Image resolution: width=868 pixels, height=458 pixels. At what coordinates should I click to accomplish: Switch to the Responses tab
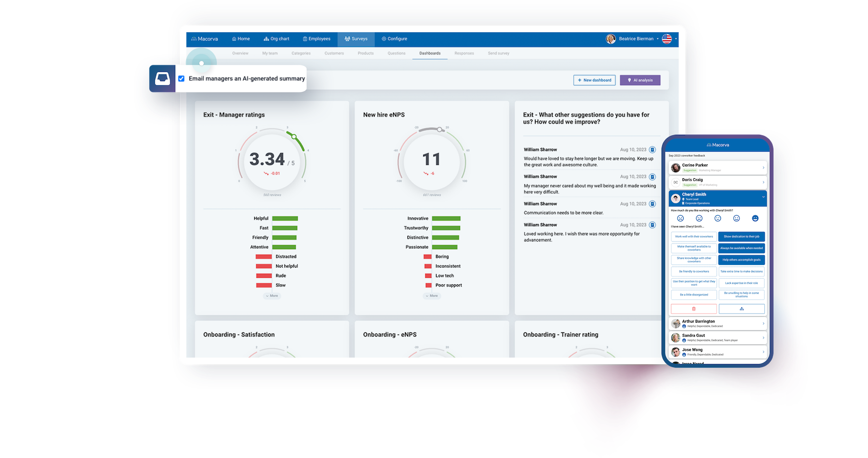464,53
